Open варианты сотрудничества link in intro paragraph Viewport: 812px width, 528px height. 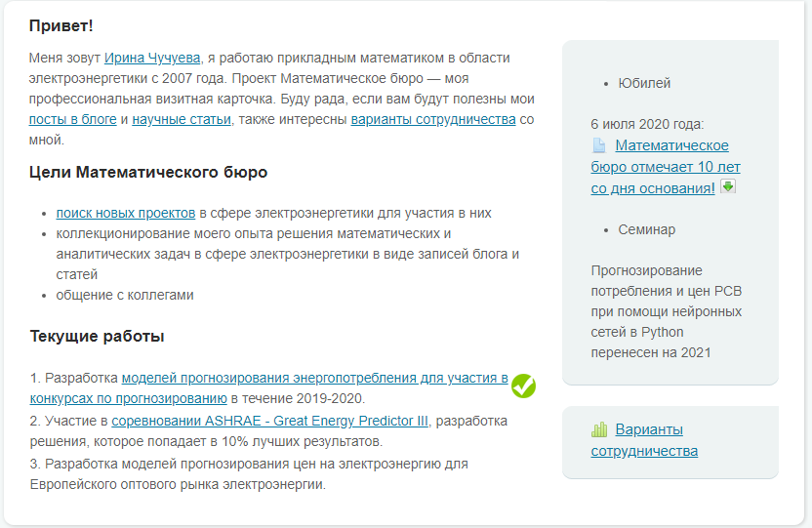433,119
